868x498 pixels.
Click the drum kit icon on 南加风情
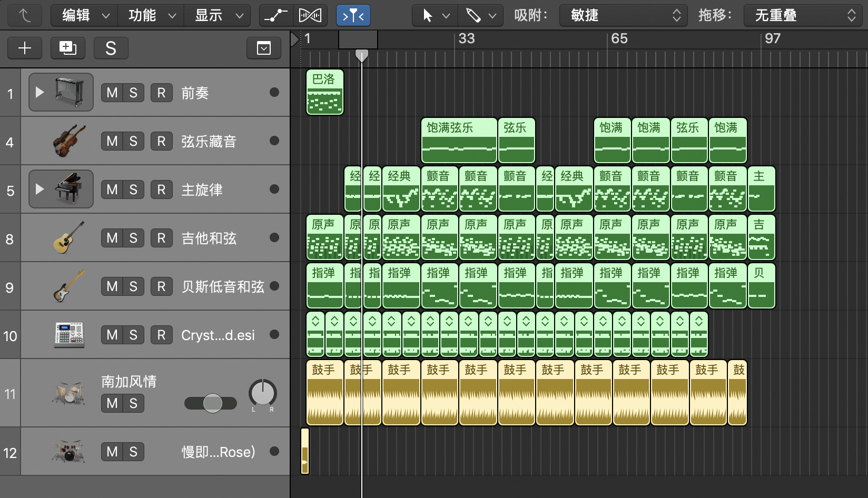point(68,393)
